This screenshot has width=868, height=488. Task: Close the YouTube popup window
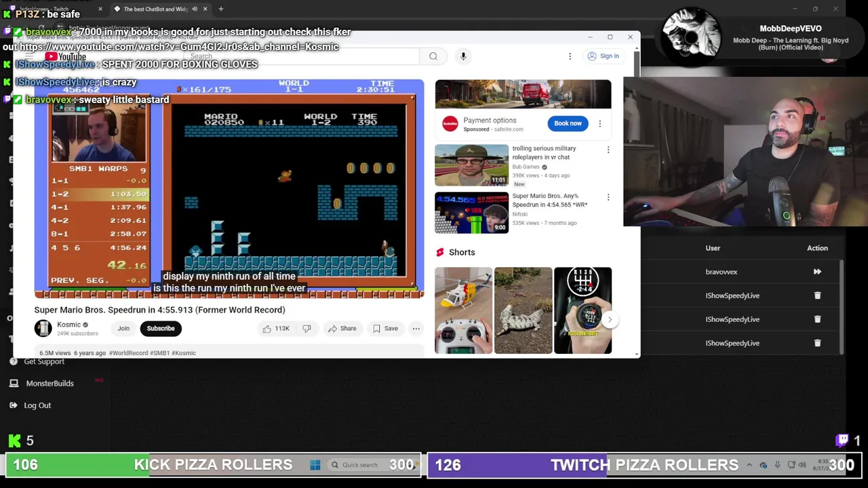point(630,37)
